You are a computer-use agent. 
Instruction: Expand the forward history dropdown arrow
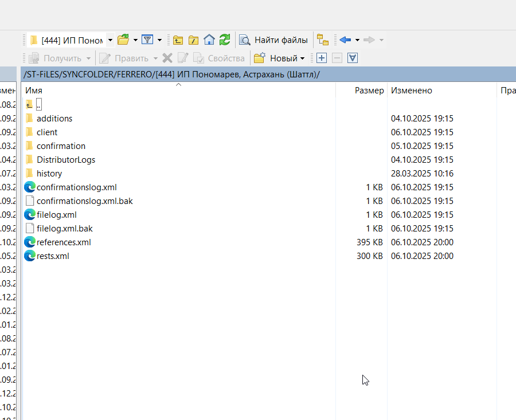coord(381,40)
